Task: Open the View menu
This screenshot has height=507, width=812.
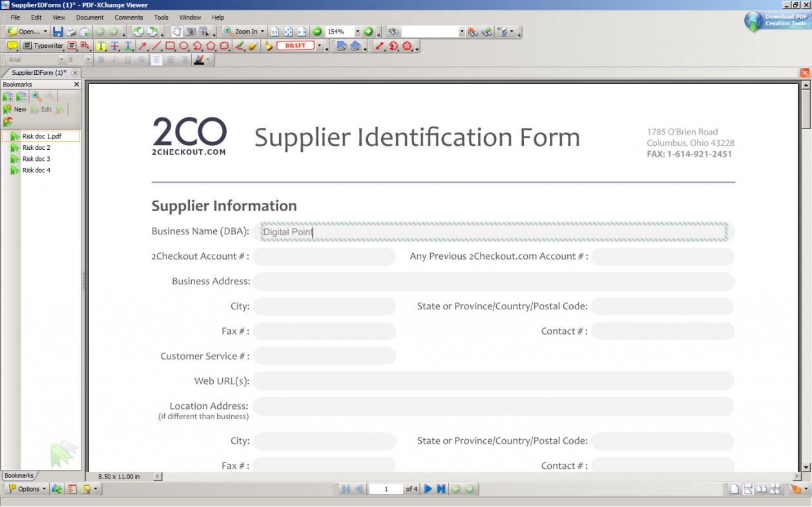Action: click(x=59, y=17)
